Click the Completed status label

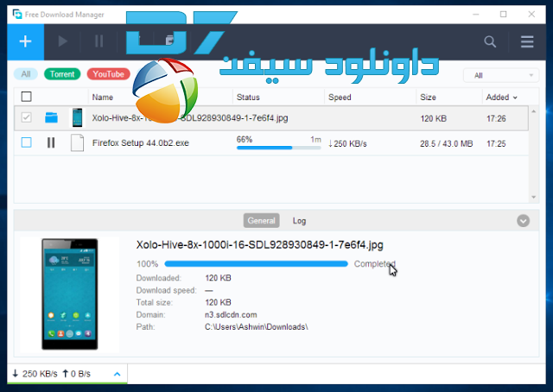point(375,263)
